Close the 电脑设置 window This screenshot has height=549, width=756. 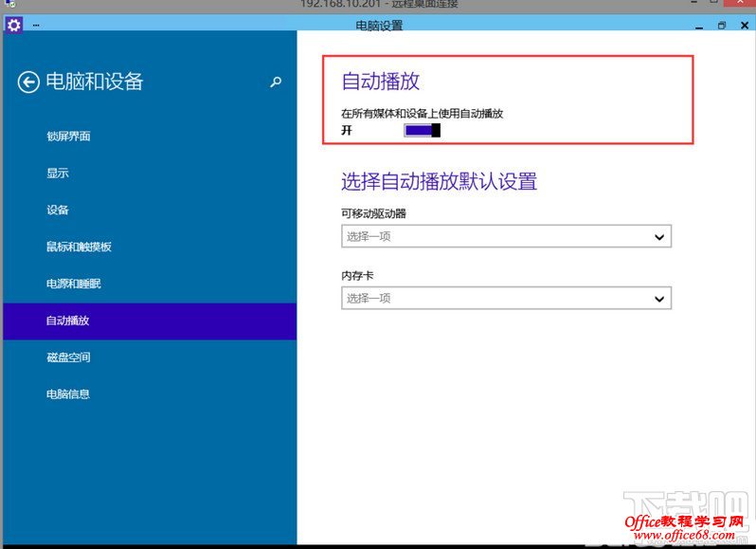tap(745, 26)
